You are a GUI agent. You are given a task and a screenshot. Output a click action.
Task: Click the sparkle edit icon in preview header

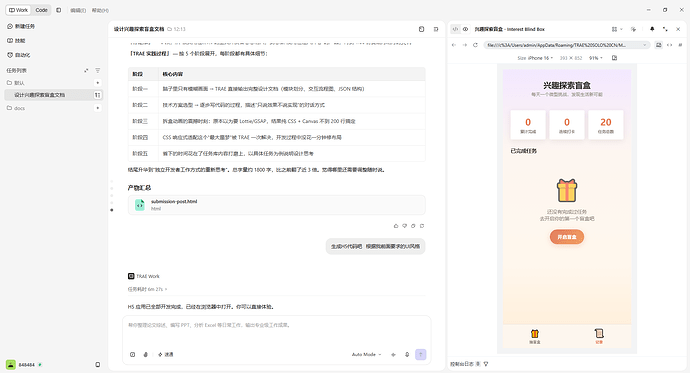click(x=633, y=29)
